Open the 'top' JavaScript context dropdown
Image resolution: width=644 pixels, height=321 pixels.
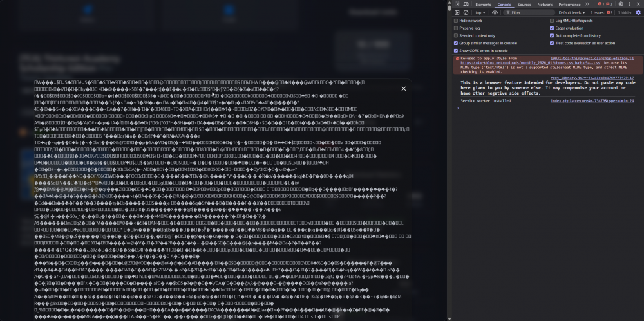point(481,12)
